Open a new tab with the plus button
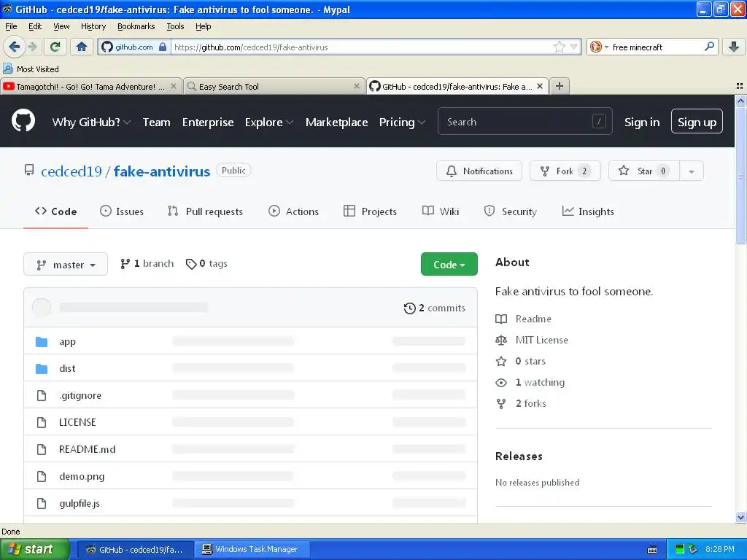Screen dimensions: 747x560 (x=560, y=86)
